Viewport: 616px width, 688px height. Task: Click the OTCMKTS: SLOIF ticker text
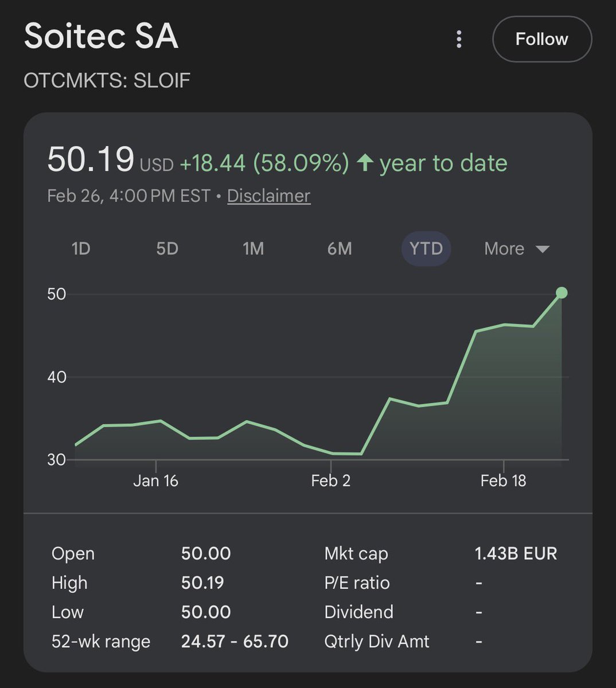coord(107,80)
